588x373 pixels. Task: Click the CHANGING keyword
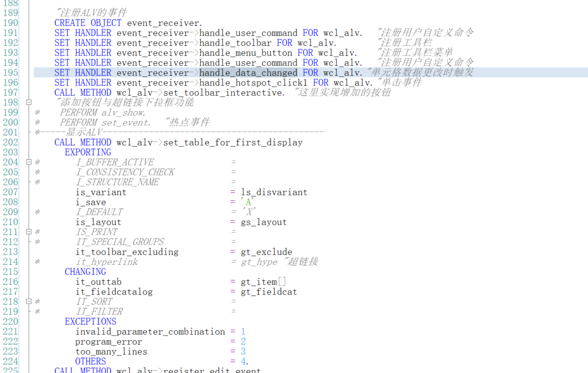[85, 272]
